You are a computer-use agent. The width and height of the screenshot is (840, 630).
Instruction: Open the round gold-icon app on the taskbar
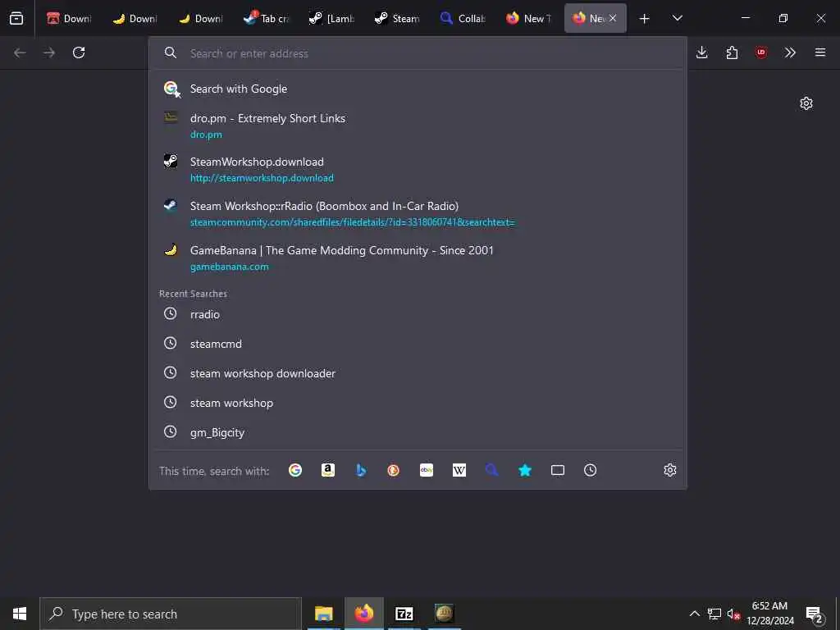[444, 614]
